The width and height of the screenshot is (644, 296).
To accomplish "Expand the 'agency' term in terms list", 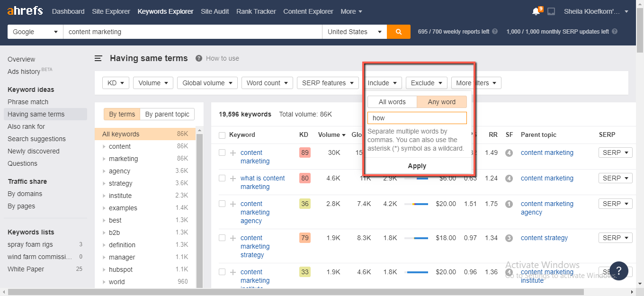I will tap(104, 171).
